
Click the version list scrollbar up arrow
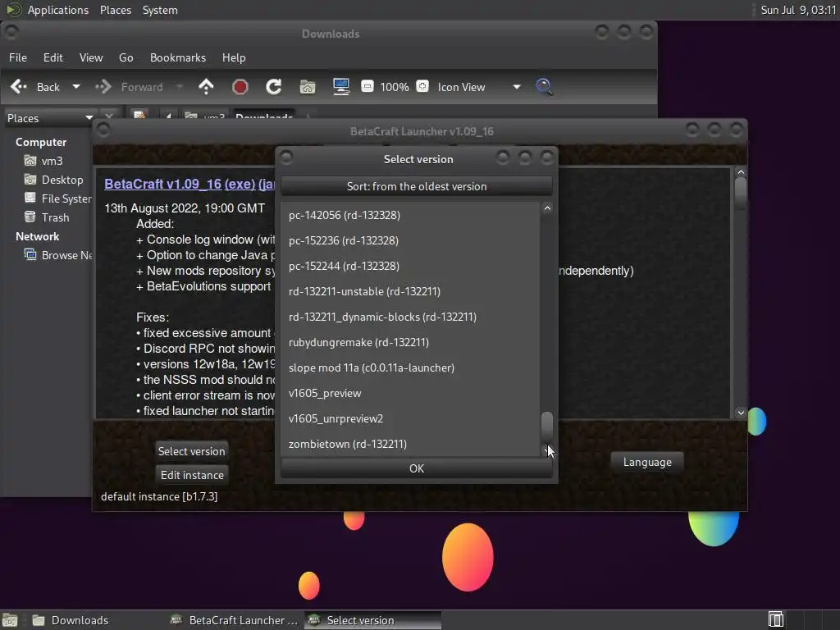click(x=547, y=208)
